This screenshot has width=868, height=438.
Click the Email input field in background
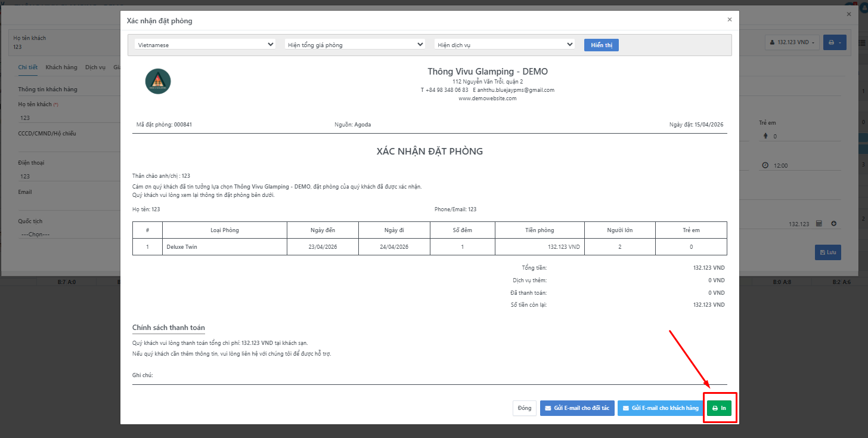click(69, 205)
